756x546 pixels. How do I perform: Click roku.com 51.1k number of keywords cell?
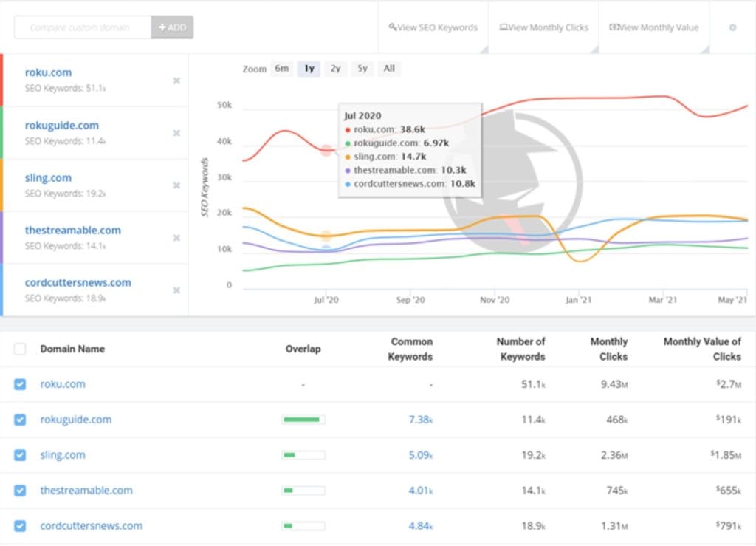(533, 384)
